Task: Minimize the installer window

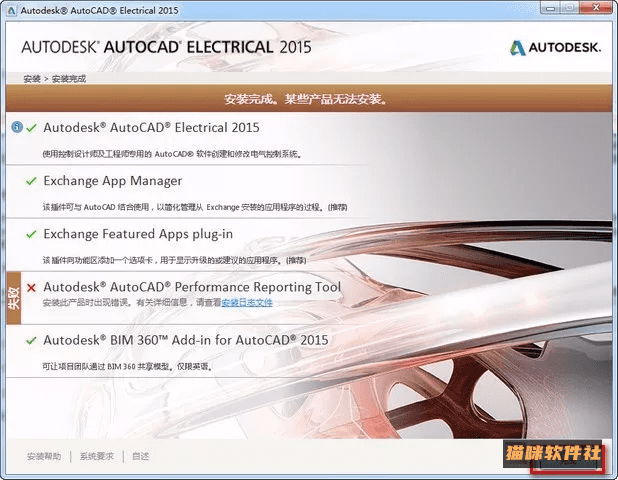Action: 551,7
